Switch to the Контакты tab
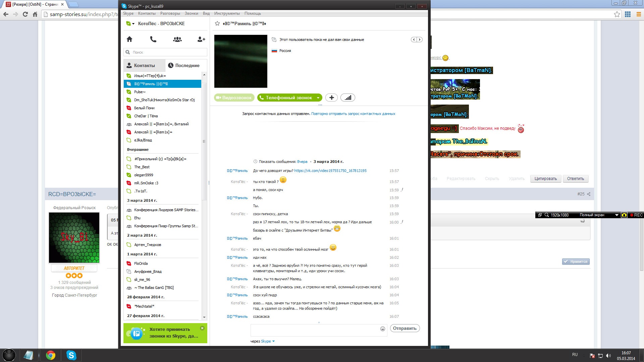Viewport: 644px width, 362px height. point(144,65)
